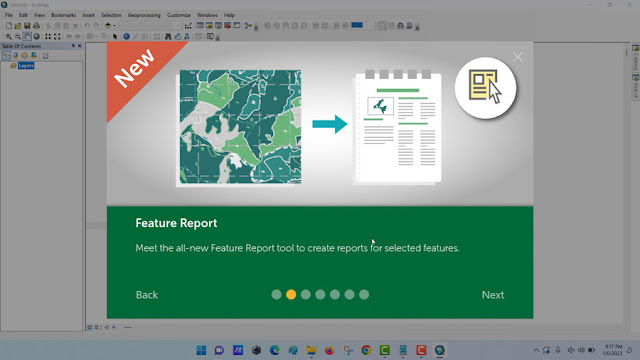Click the Fixed Zoom In icon
The width and height of the screenshot is (640, 360).
pyautogui.click(x=48, y=36)
